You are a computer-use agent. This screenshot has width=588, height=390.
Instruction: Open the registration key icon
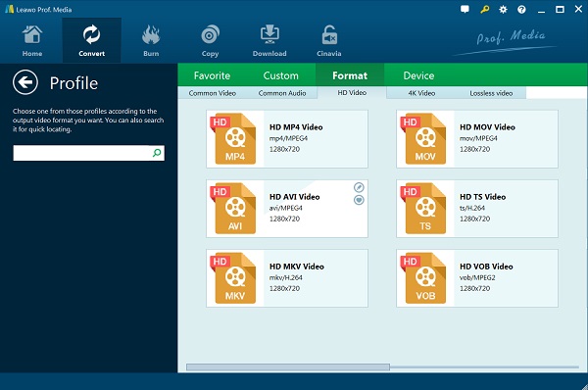(484, 10)
